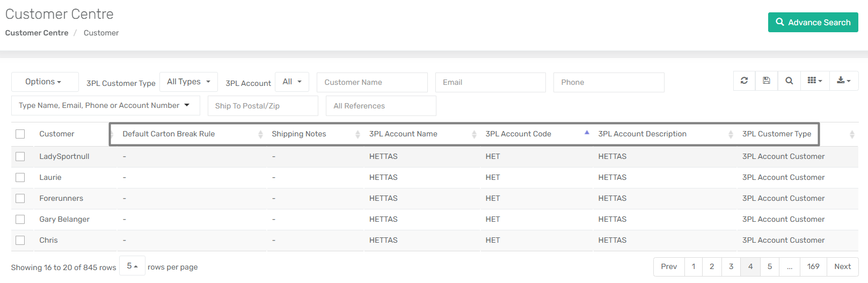This screenshot has width=868, height=283.
Task: Check the Chris row checkbox
Action: click(20, 240)
